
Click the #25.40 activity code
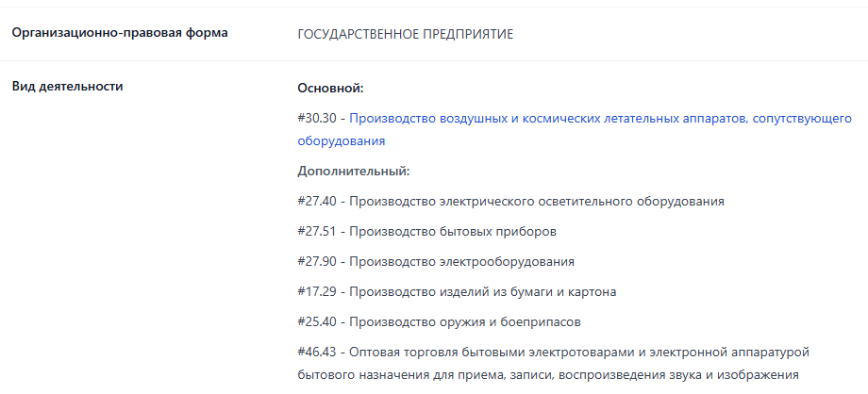click(x=317, y=321)
